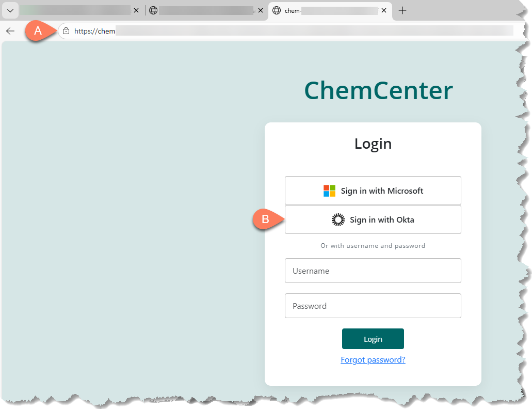Focus the Username field

373,271
